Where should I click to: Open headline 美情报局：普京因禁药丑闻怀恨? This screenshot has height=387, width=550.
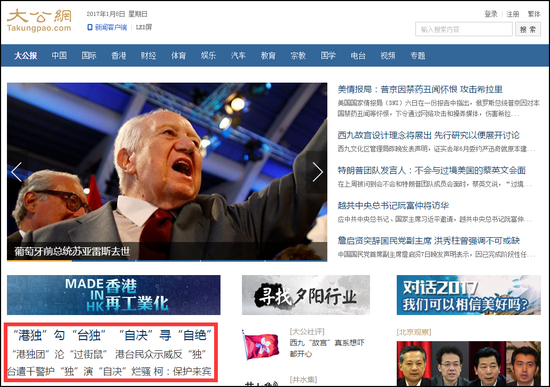pos(420,89)
